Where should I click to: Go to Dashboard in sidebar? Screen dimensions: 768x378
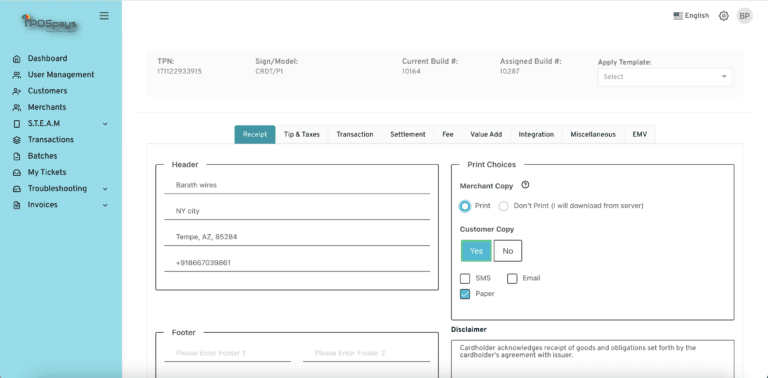[48, 58]
